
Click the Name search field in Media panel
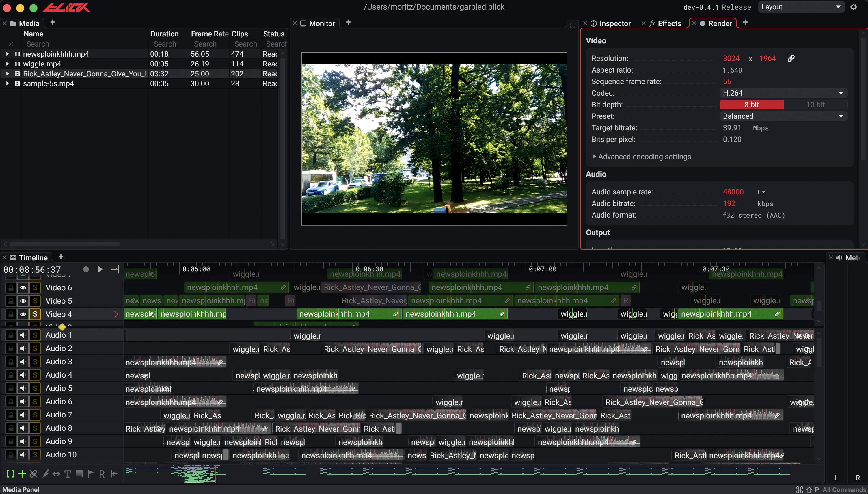(85, 44)
